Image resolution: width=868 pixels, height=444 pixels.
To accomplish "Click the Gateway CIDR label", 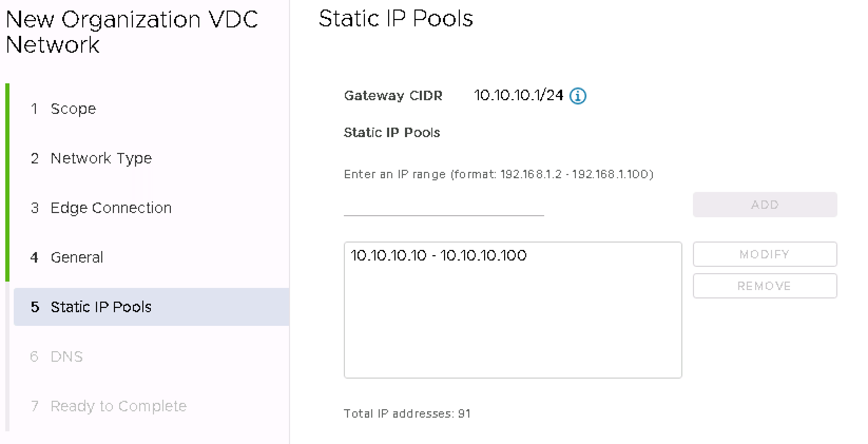I will tap(393, 96).
